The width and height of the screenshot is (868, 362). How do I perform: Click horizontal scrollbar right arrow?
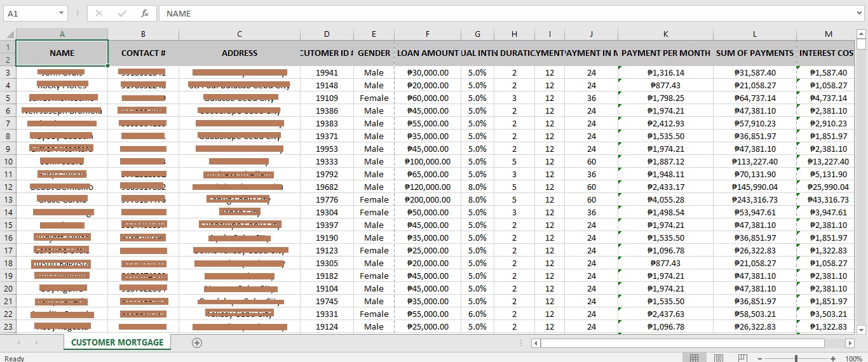click(x=850, y=343)
